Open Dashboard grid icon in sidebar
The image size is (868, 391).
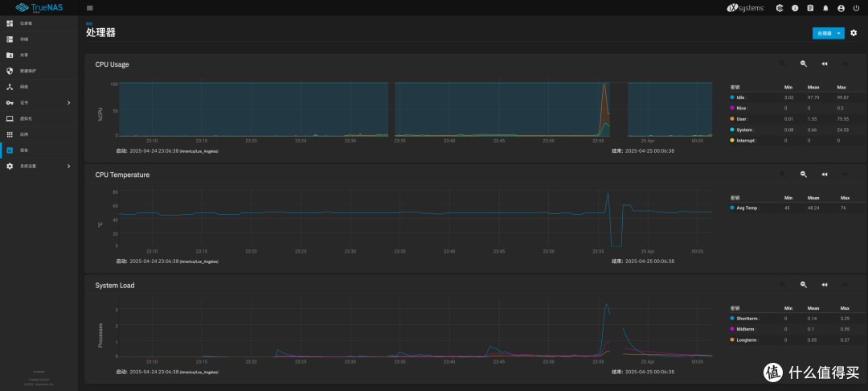[10, 23]
